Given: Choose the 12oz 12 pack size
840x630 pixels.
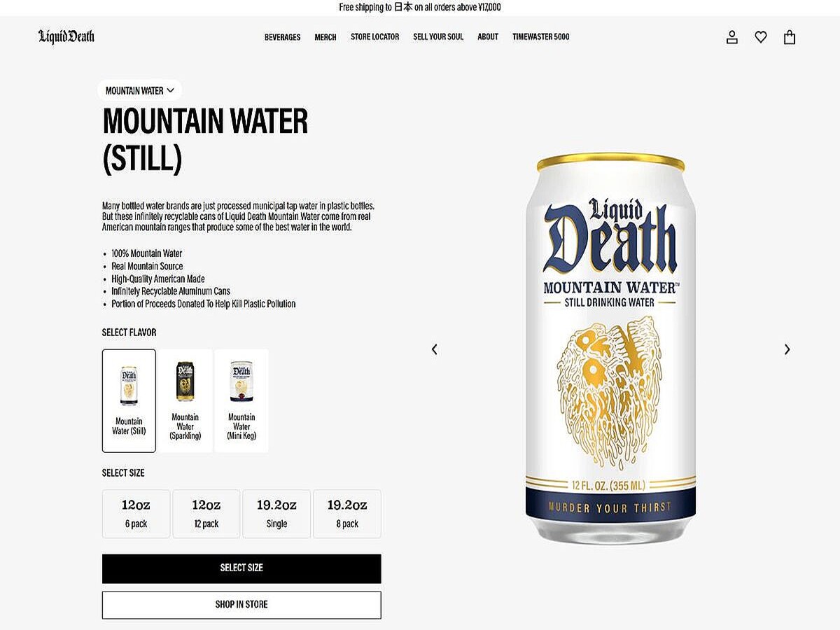Looking at the screenshot, I should pos(206,514).
